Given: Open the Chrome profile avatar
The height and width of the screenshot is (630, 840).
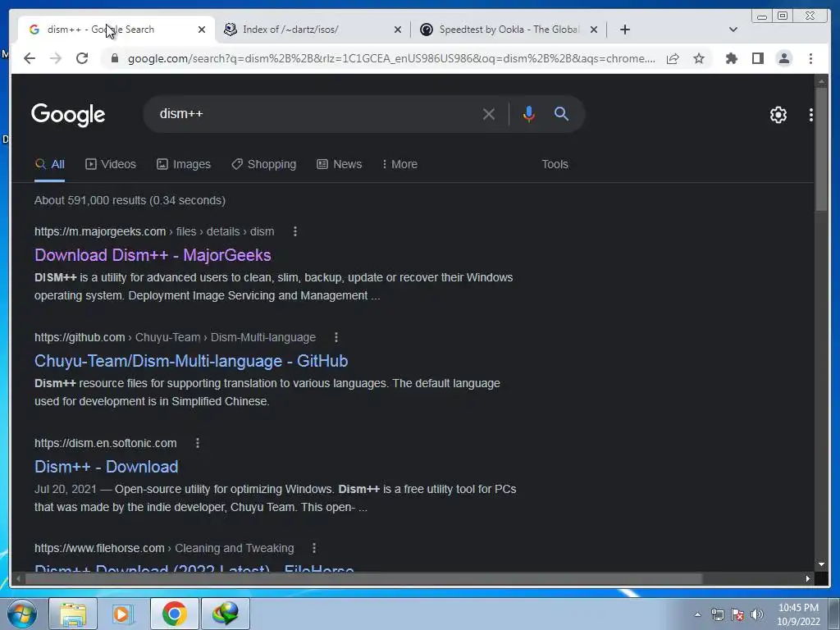Looking at the screenshot, I should [783, 58].
